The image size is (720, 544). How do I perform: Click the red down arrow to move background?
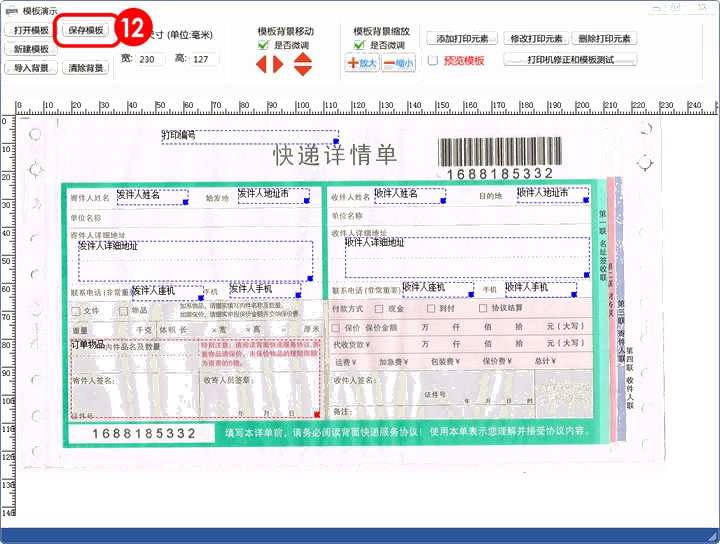point(303,71)
